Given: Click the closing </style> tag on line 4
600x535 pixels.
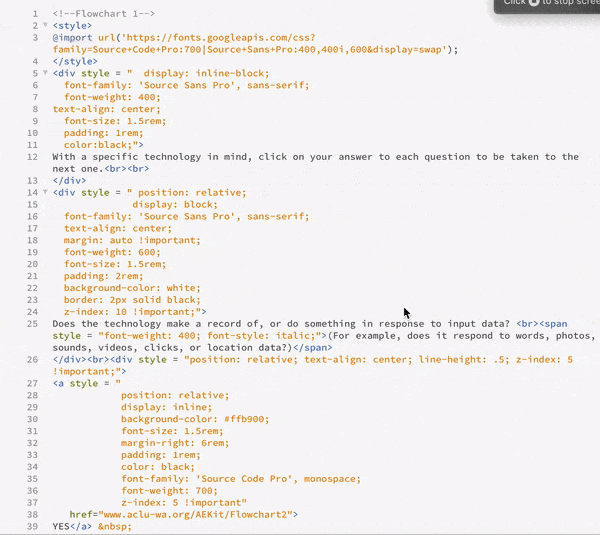Looking at the screenshot, I should click(x=75, y=61).
